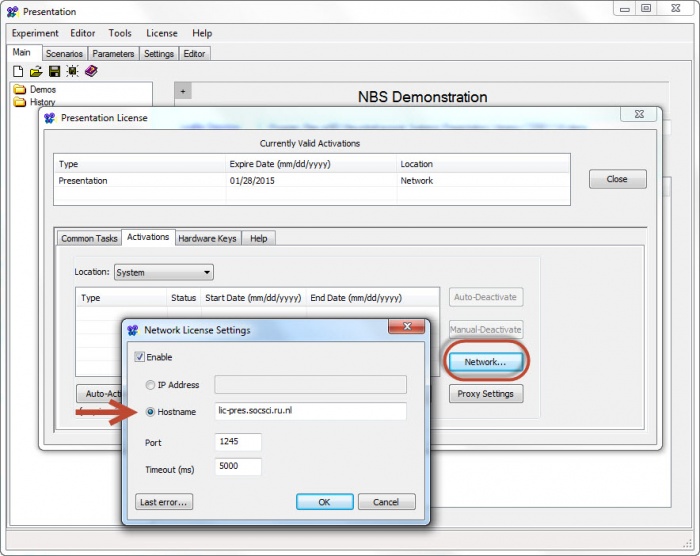Screen dimensions: 700x556
Task: Switch to the Scenarios tab
Action: tap(64, 54)
